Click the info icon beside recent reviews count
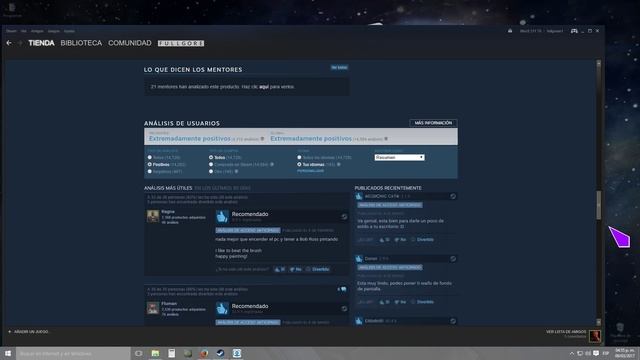640x360 pixels. pyautogui.click(x=262, y=139)
